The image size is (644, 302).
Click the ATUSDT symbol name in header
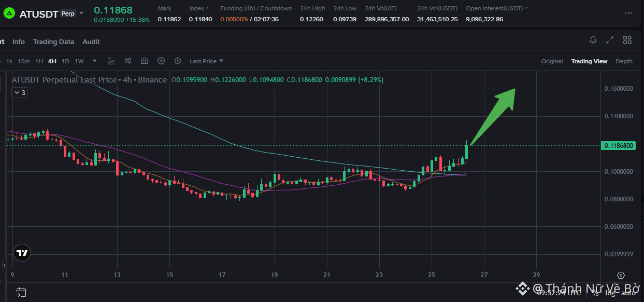tap(38, 14)
